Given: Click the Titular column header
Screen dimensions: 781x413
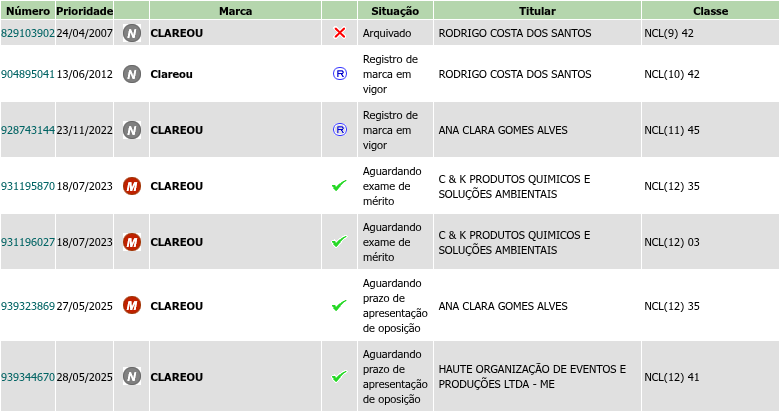Looking at the screenshot, I should 537,11.
